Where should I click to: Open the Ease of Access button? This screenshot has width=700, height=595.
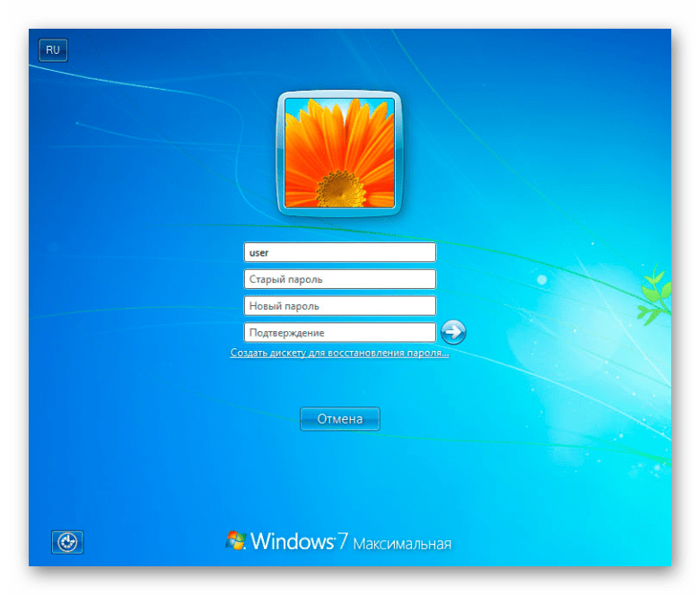click(x=68, y=542)
